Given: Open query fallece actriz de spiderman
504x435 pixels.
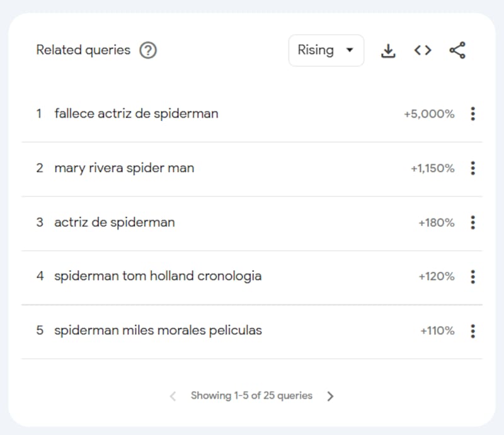Looking at the screenshot, I should tap(136, 114).
